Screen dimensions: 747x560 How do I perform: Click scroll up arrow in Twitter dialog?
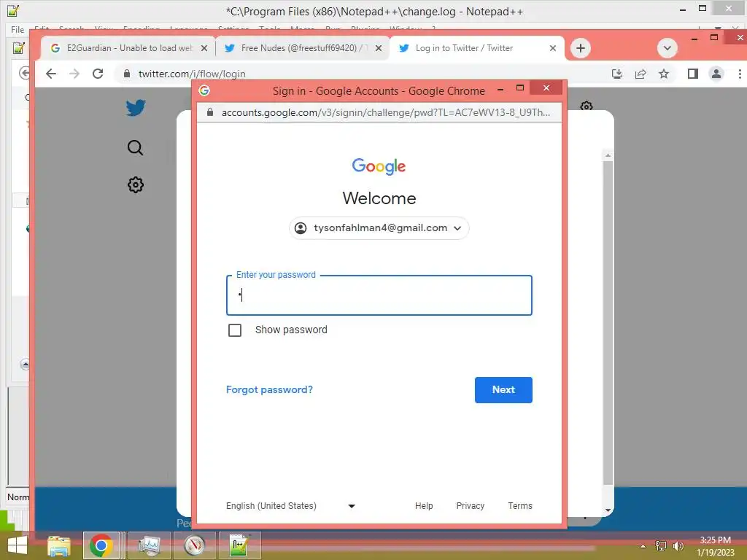[608, 156]
